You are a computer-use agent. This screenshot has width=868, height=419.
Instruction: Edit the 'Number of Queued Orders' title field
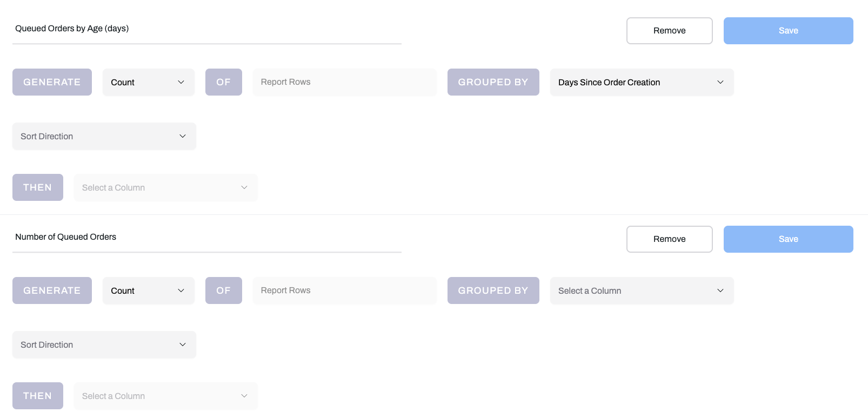[x=206, y=237]
